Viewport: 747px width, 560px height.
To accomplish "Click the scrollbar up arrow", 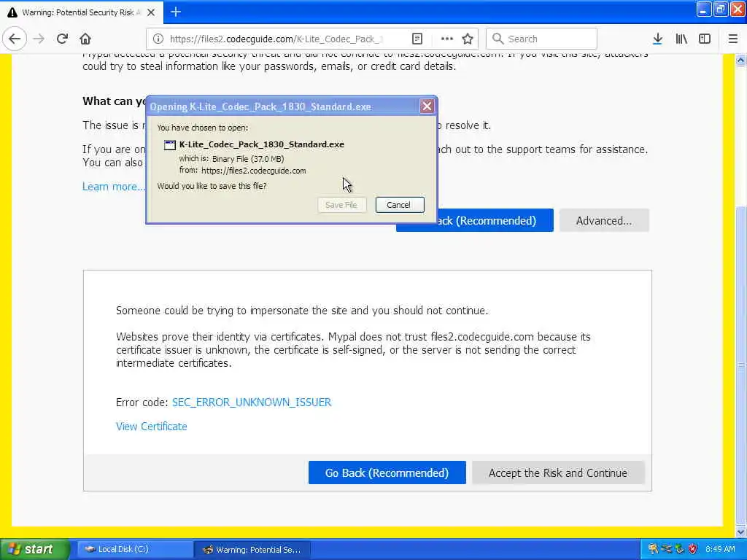I will [741, 61].
